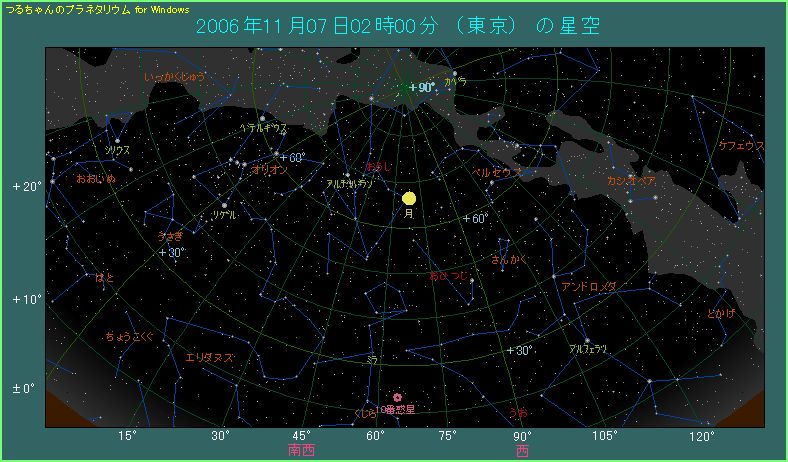Image resolution: width=788 pixels, height=462 pixels.
Task: Click the pink 西 direction label
Action: (x=522, y=450)
